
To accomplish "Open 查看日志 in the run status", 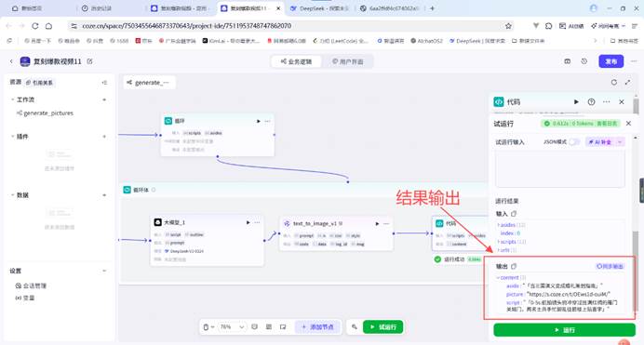I will pos(607,124).
